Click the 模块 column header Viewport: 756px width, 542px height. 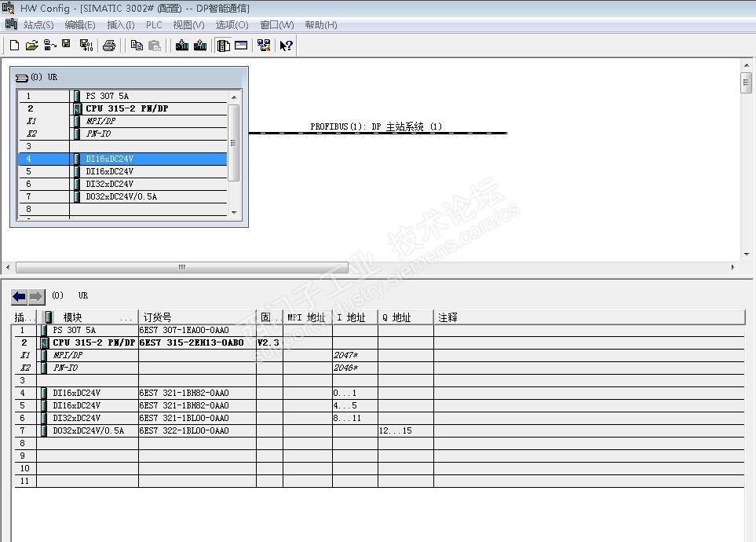tap(88, 317)
